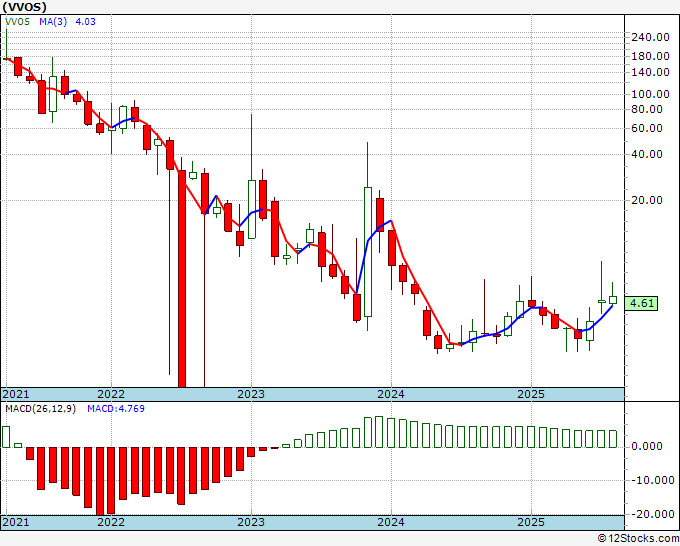Click the 2021 label on price chart axis
The height and width of the screenshot is (546, 680).
(16, 394)
